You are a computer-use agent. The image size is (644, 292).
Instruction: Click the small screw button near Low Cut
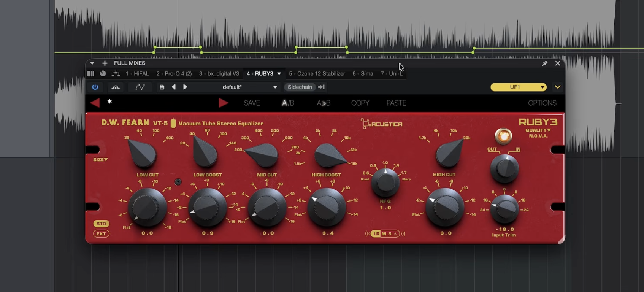coord(178,182)
